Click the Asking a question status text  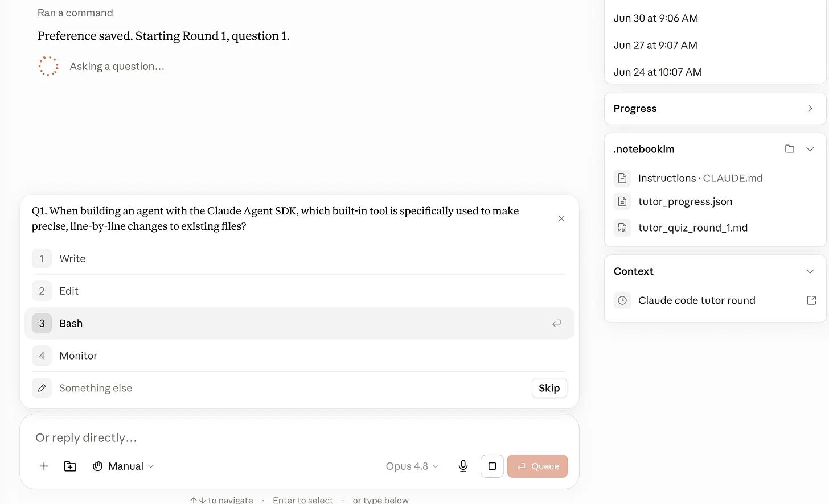click(x=117, y=67)
